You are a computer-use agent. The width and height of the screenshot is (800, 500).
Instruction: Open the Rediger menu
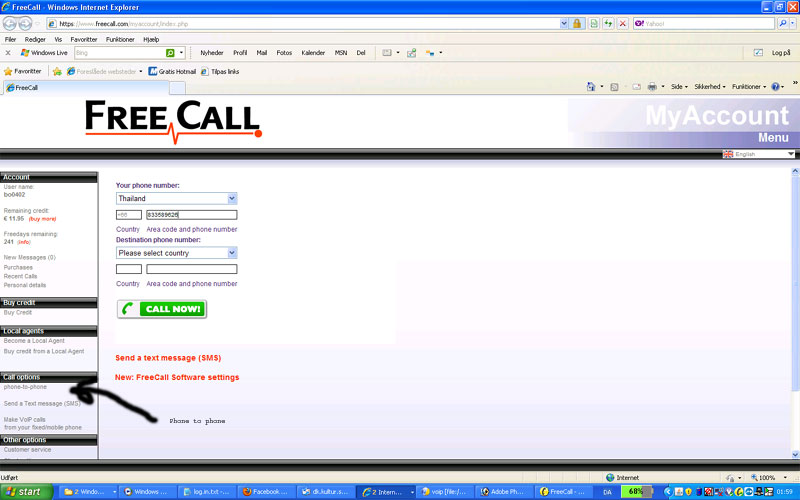(x=35, y=39)
